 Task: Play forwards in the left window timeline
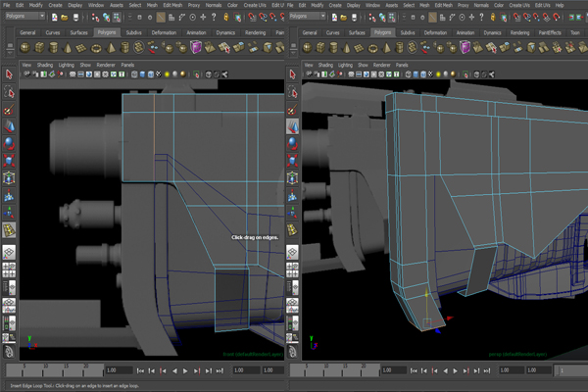click(185, 370)
